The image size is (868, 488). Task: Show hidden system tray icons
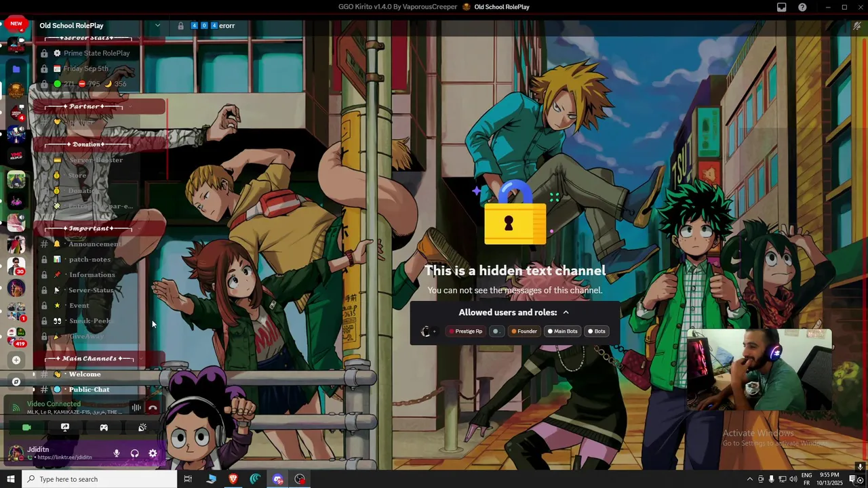pyautogui.click(x=749, y=479)
